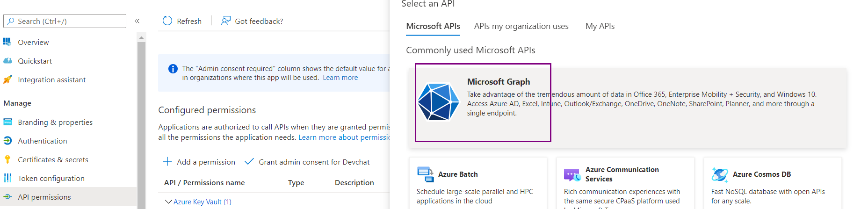The image size is (868, 209).
Task: Click the Quickstart cloud icon
Action: click(7, 61)
